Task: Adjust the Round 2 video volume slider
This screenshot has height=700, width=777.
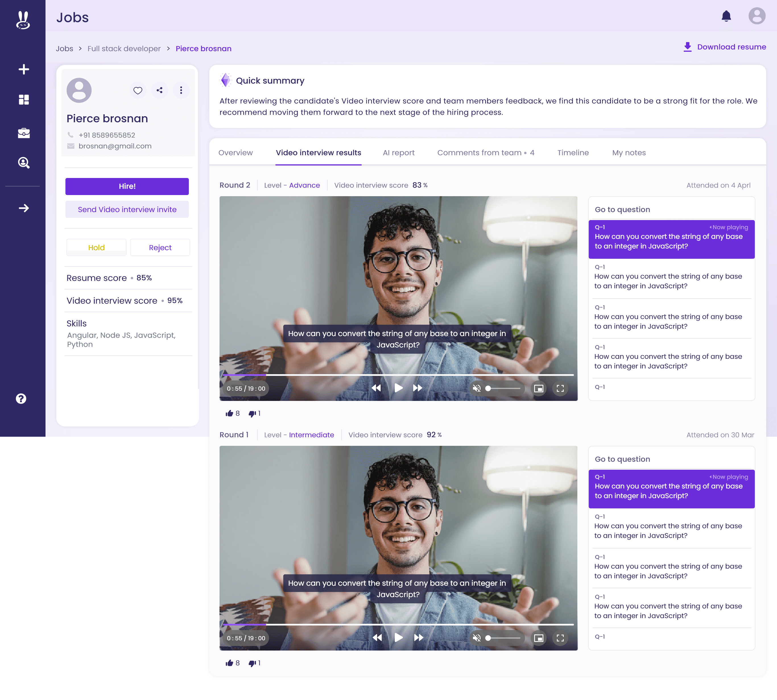Action: click(504, 388)
